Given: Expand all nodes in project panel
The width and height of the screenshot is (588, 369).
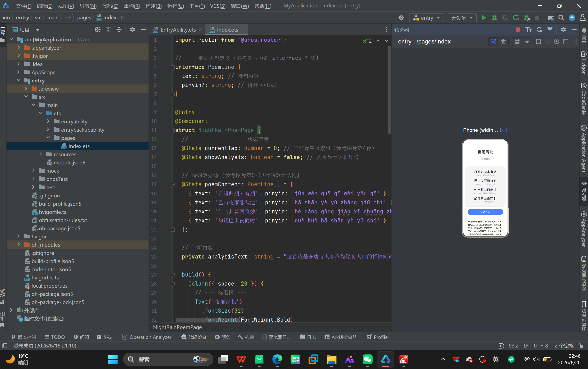Looking at the screenshot, I should (x=108, y=30).
